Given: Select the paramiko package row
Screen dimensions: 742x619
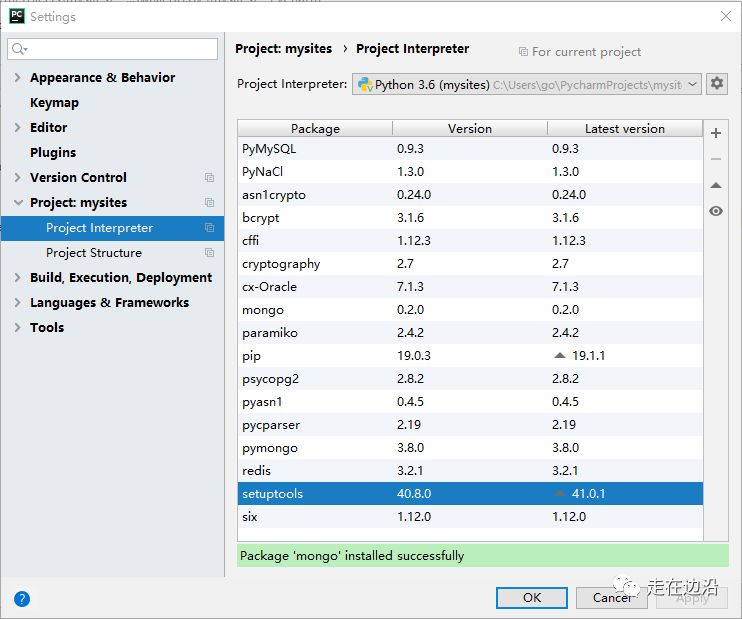Looking at the screenshot, I should click(x=470, y=333).
